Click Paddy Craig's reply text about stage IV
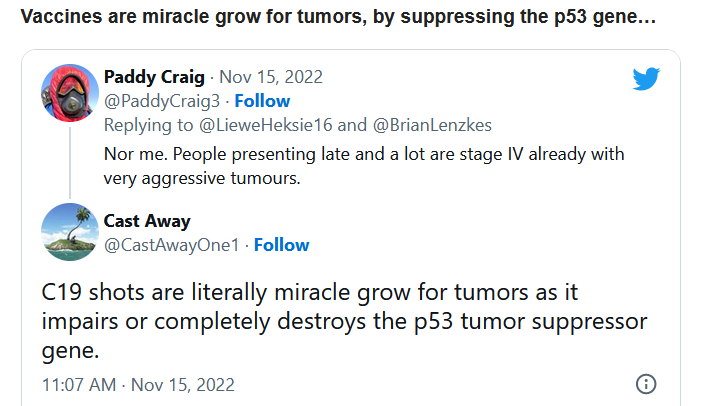The image size is (704, 406). coord(364,166)
